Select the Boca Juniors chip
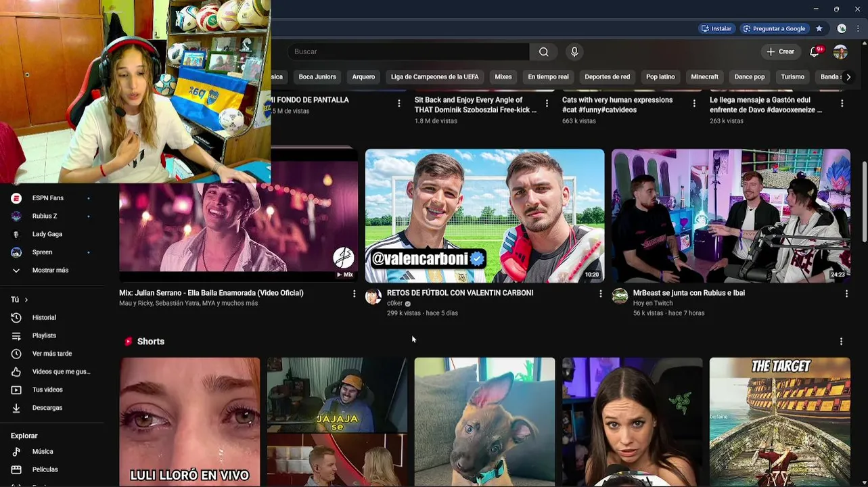868x487 pixels. click(317, 77)
